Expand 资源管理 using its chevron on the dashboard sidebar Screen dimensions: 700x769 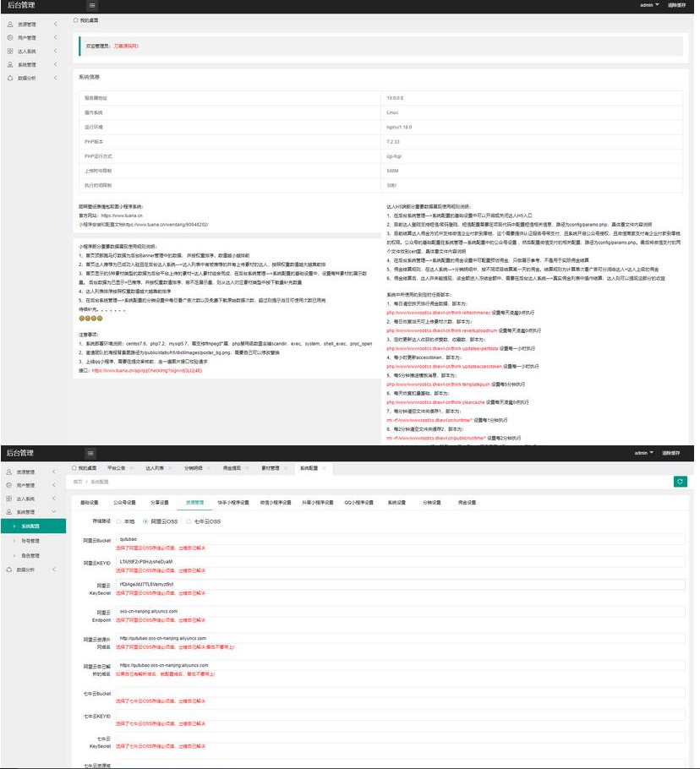point(56,24)
